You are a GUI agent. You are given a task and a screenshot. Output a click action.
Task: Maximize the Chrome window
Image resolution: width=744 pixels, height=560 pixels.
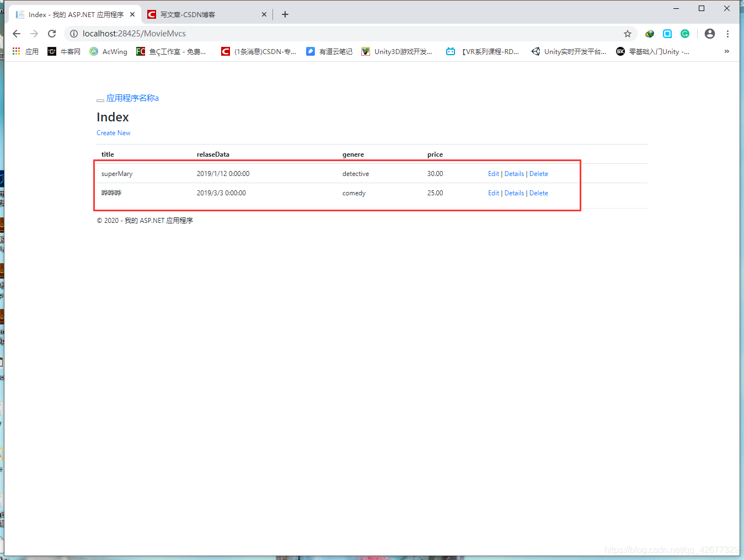pyautogui.click(x=702, y=8)
